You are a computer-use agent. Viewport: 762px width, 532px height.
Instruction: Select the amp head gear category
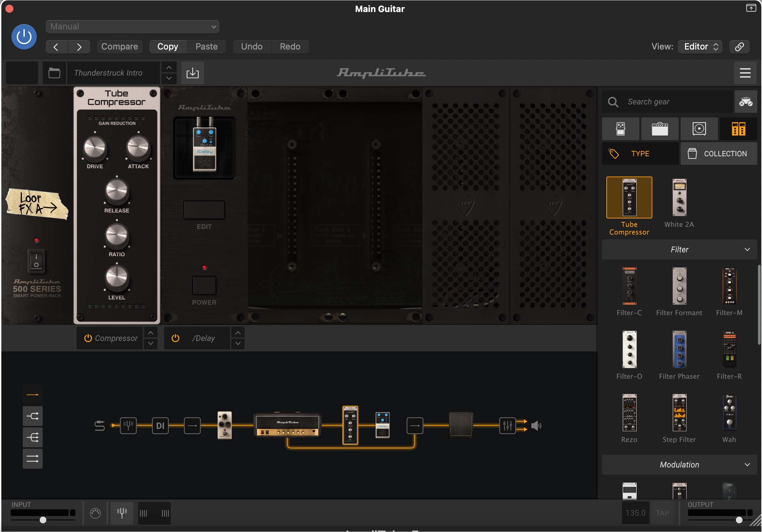660,129
